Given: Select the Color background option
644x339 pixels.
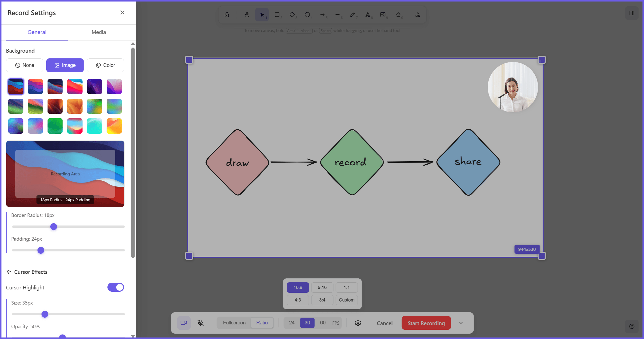Looking at the screenshot, I should tap(105, 65).
